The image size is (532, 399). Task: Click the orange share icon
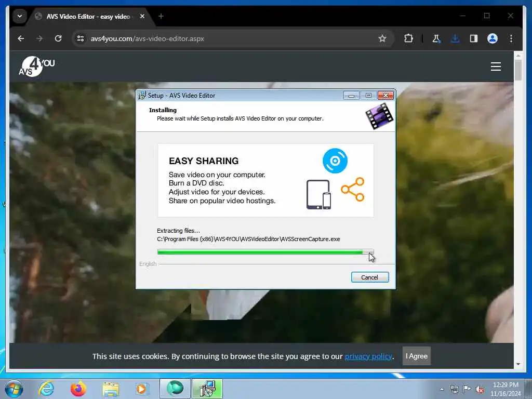click(353, 189)
